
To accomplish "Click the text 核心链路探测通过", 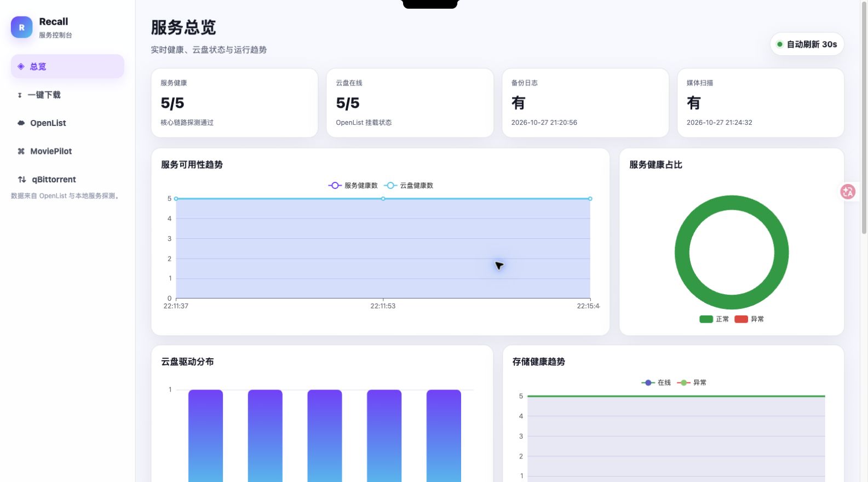I will 187,123.
